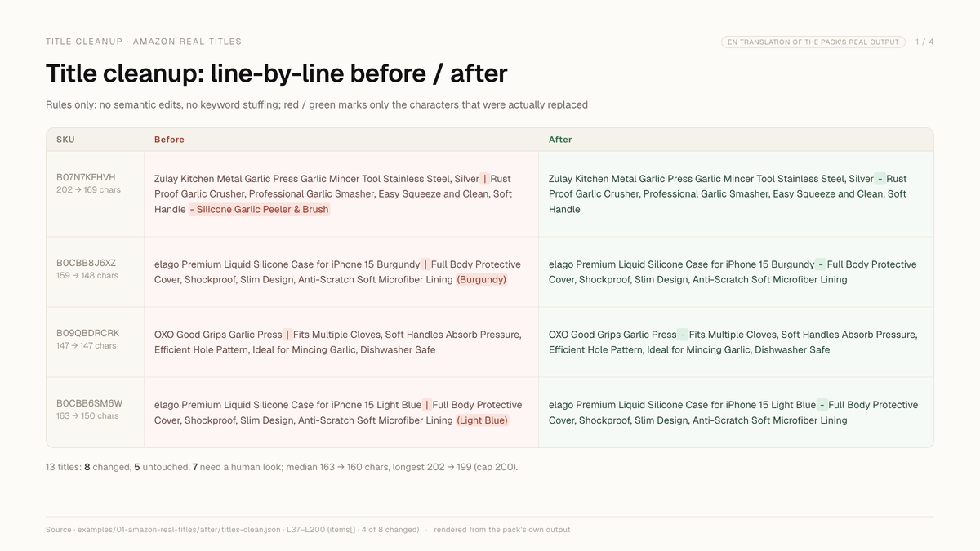Image resolution: width=980 pixels, height=551 pixels.
Task: Click the red pipe mark after 'Silver' in Before
Action: pyautogui.click(x=485, y=179)
